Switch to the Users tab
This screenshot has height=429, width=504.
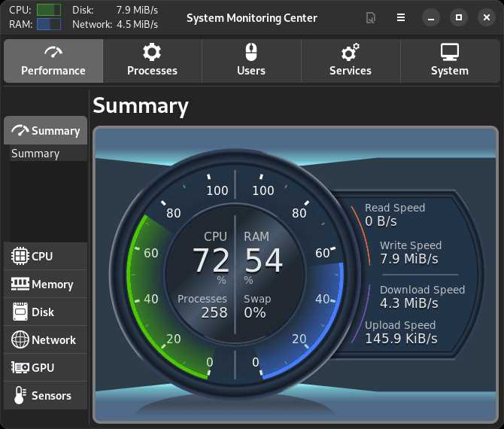point(251,61)
